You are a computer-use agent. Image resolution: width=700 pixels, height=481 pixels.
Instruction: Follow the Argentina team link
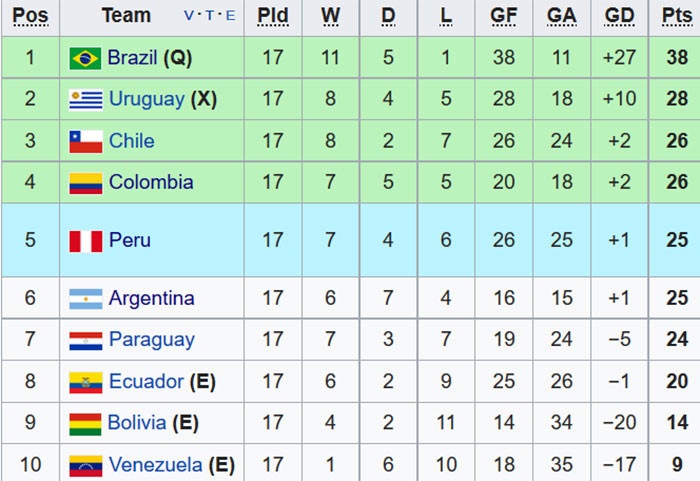[x=151, y=299]
